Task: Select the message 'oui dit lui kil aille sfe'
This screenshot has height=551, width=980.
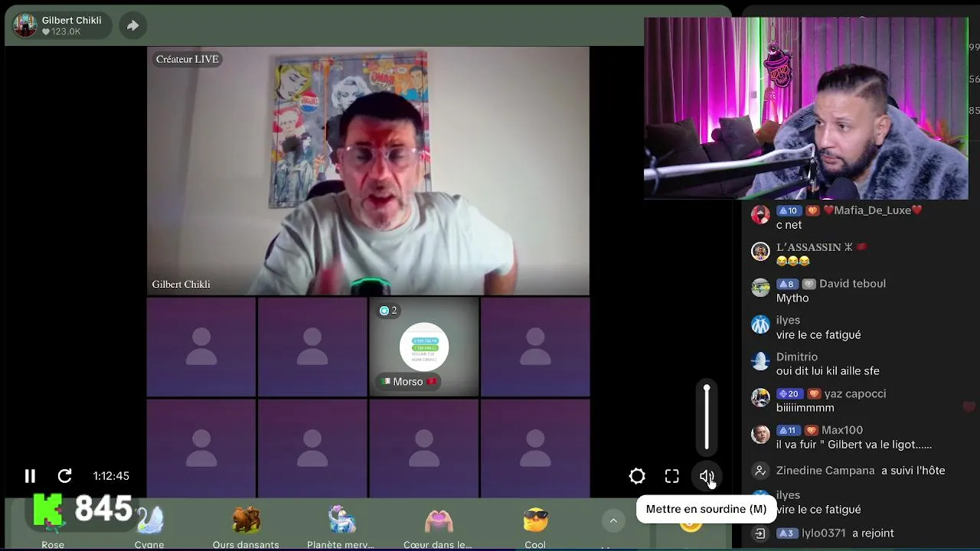Action: point(828,371)
